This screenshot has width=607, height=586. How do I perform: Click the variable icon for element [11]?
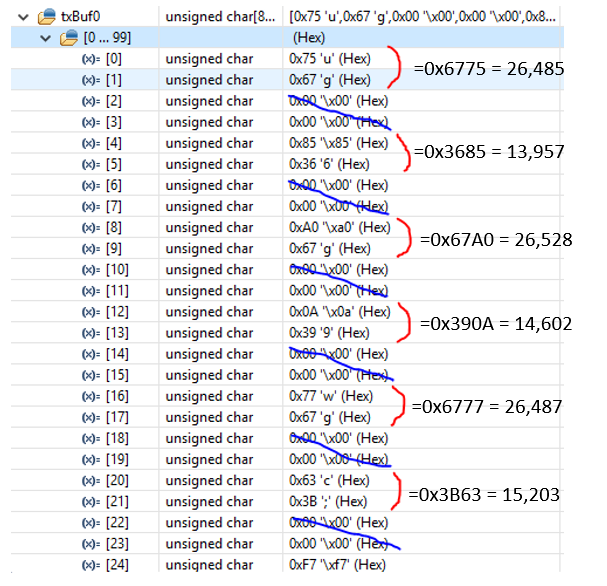point(91,291)
